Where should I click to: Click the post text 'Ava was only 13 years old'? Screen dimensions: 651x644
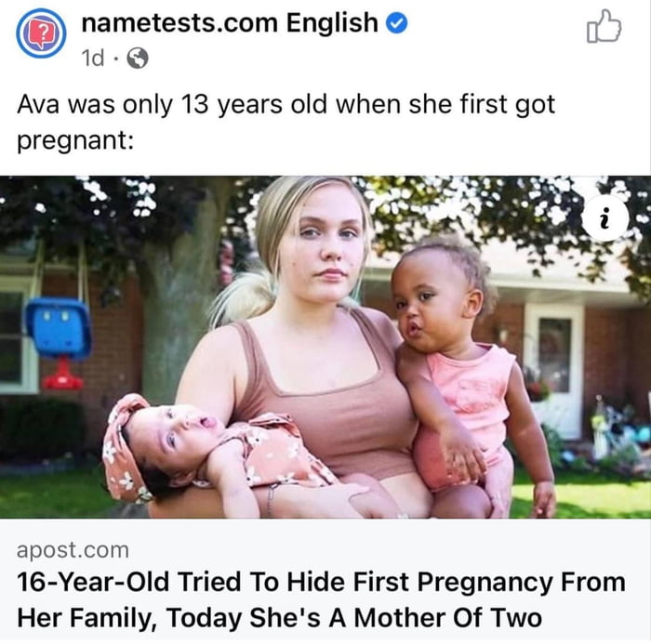point(172,105)
